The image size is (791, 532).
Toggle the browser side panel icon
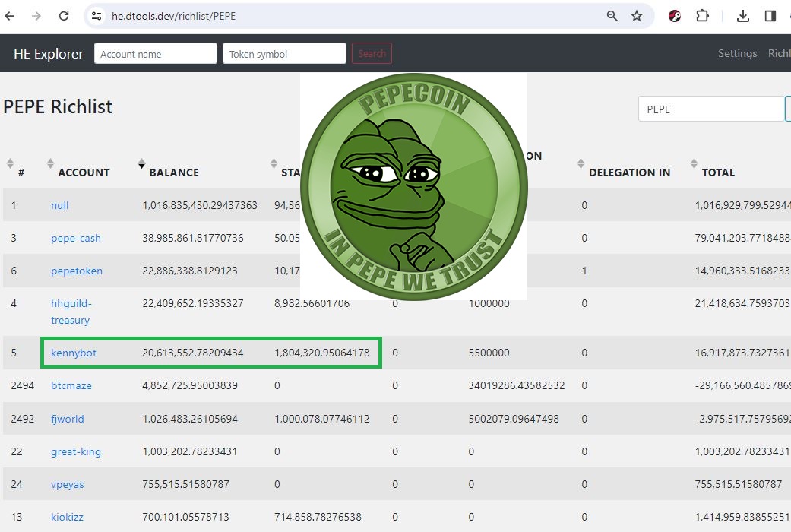click(770, 16)
